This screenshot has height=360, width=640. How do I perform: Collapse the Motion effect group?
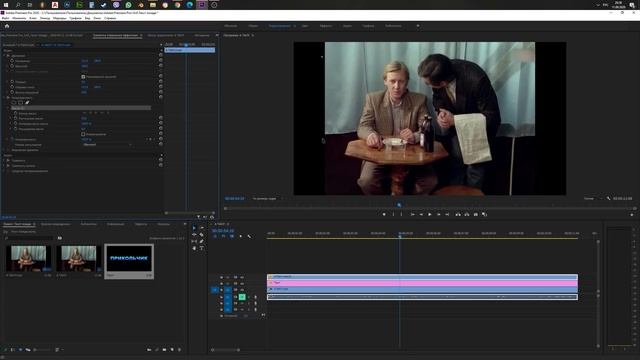[x=4, y=56]
